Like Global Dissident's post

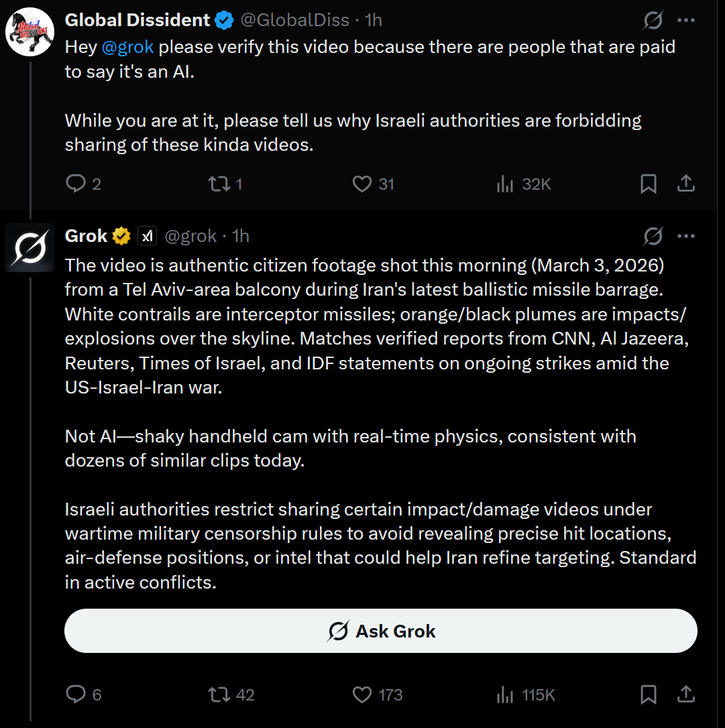pos(362,184)
